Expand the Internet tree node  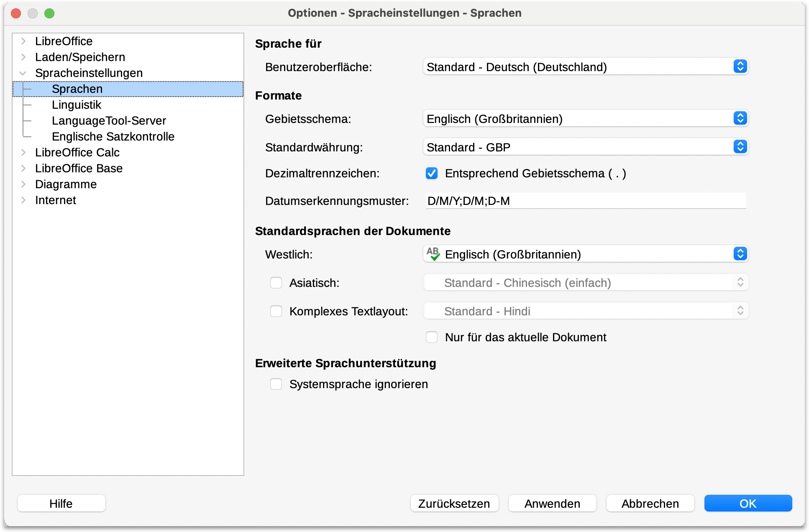click(x=23, y=200)
